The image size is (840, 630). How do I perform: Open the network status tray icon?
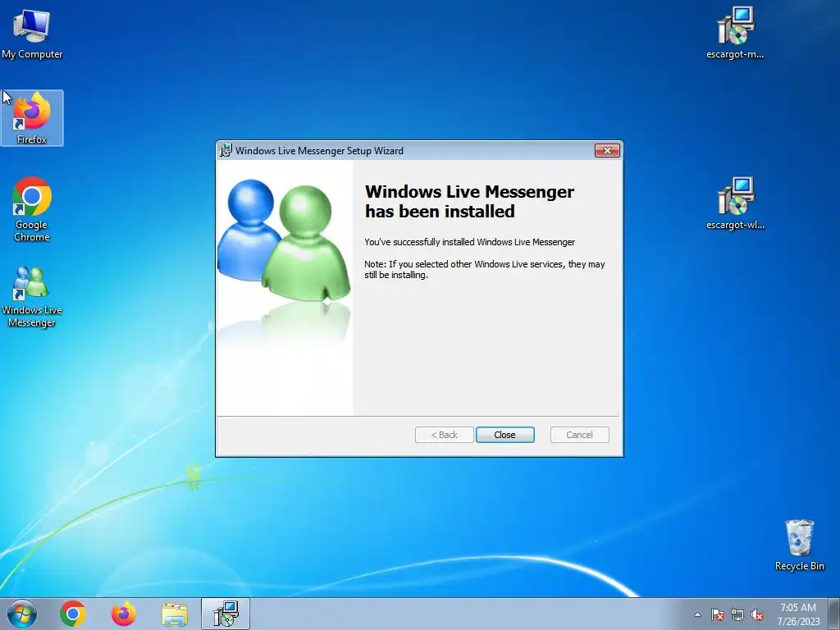pyautogui.click(x=737, y=614)
